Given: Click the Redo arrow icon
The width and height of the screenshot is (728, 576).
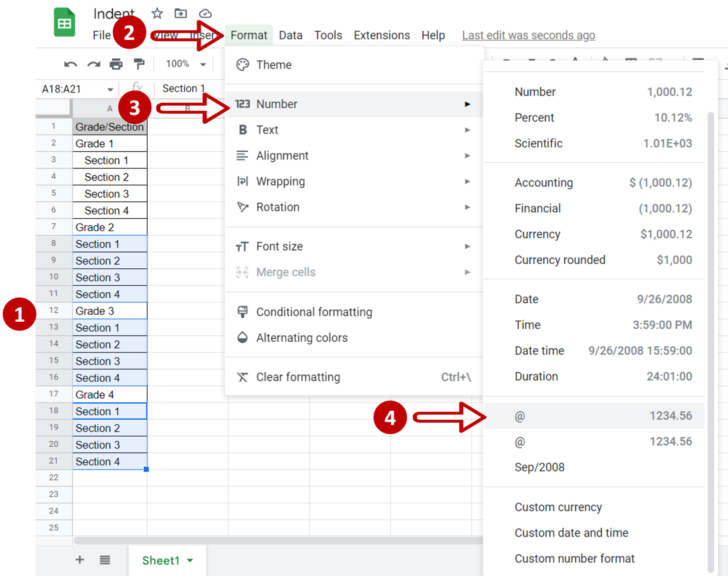Looking at the screenshot, I should [93, 64].
